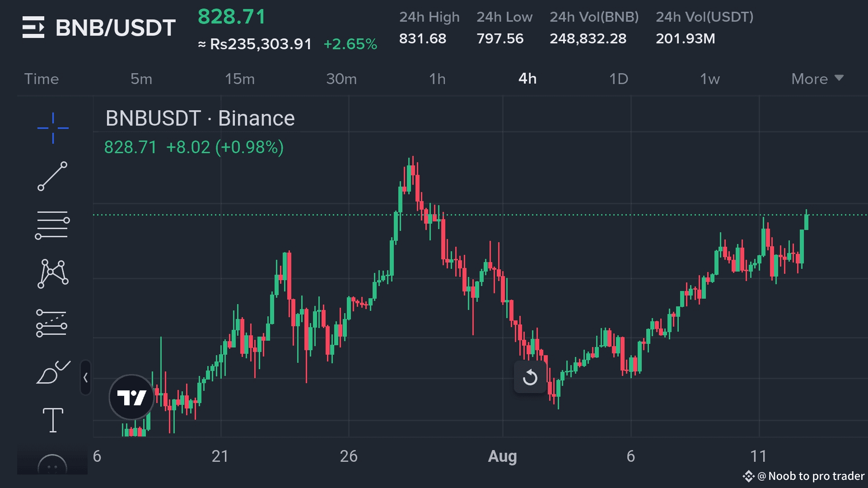
Task: Open the BNB/USDT pair selector
Action: (x=115, y=28)
